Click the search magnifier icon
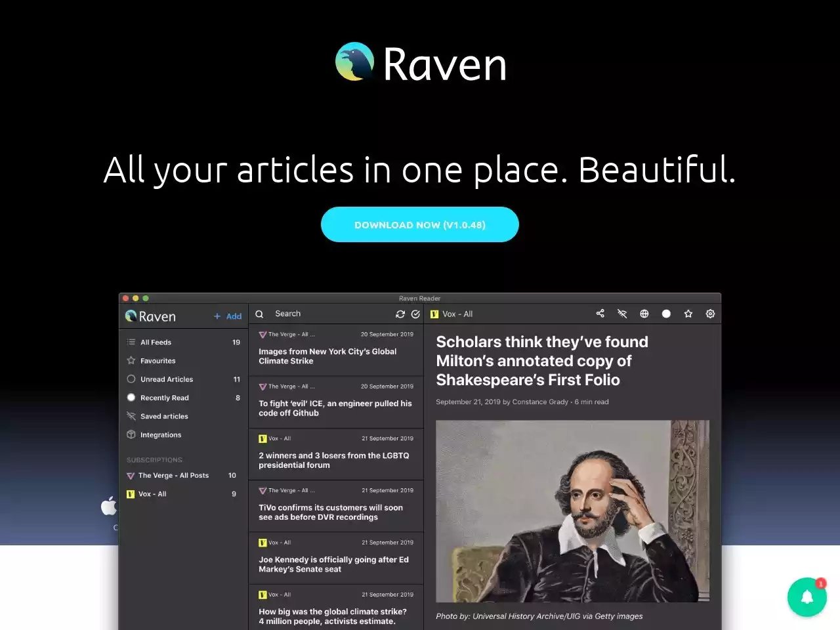Screen dimensions: 840x630 259,314
